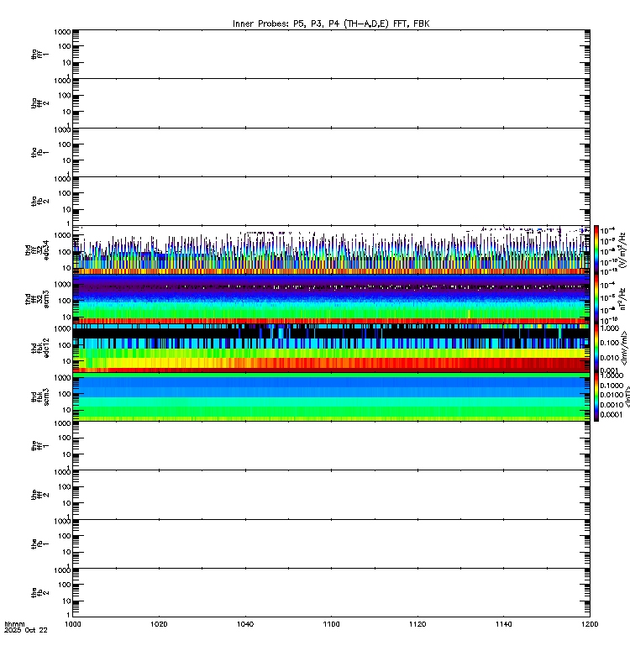630x672 pixels.
Task: Click the '10' tick of thd fbk edc12 axis
Action: click(x=66, y=361)
